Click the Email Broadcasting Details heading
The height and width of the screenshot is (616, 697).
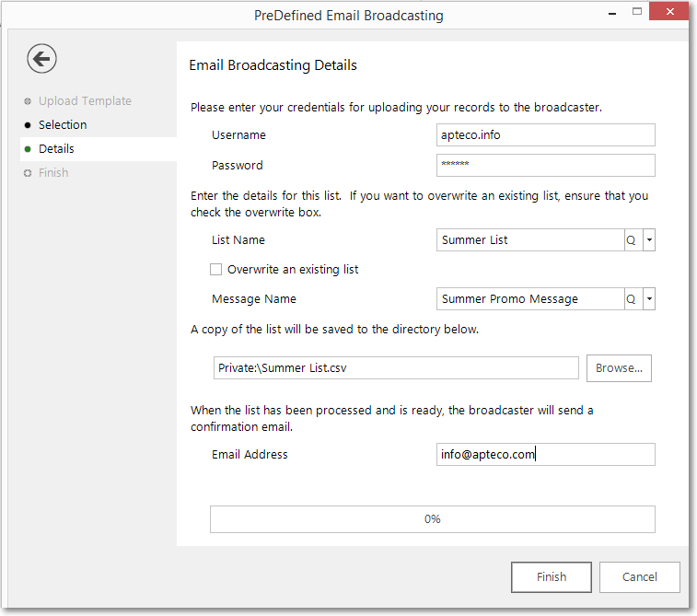(x=273, y=65)
